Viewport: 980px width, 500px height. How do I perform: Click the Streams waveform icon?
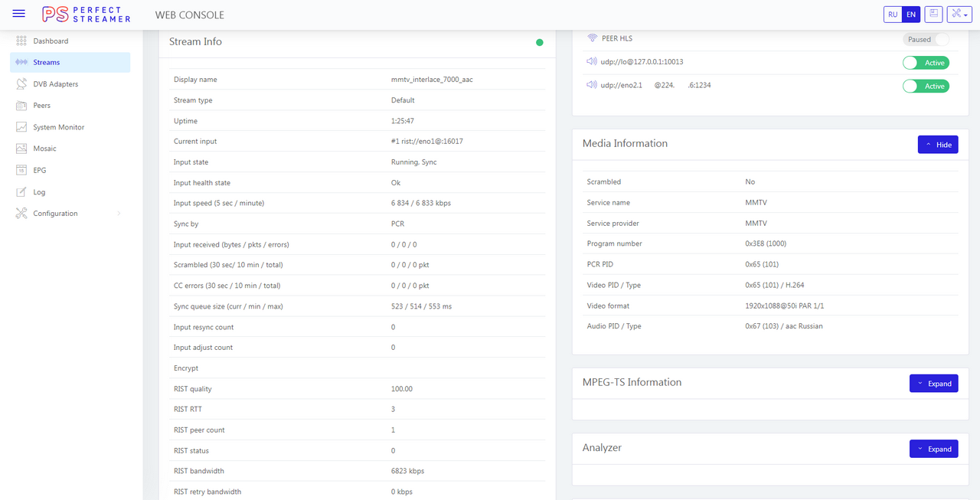(x=21, y=62)
